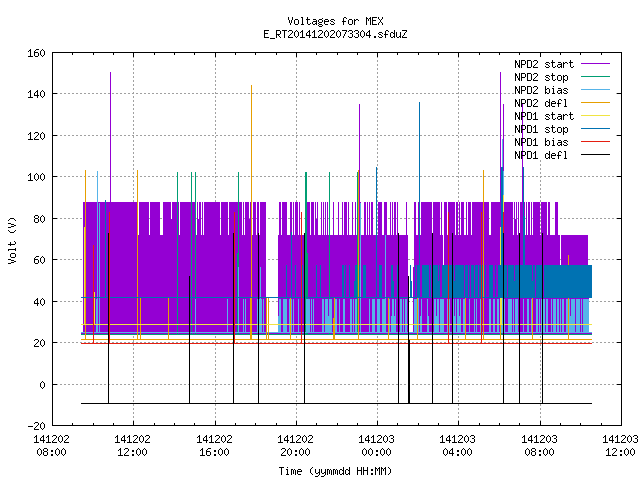Select the NPD1 start legend label
Image resolution: width=640 pixels, height=480 pixels.
pyautogui.click(x=544, y=116)
